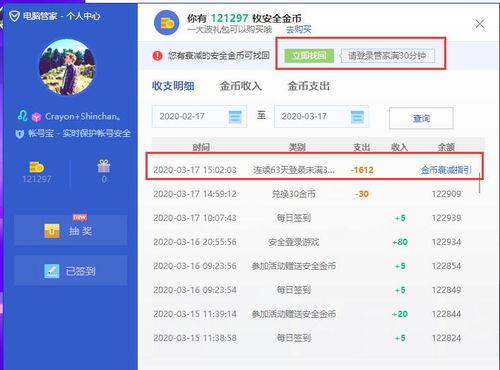Click the 请登录管家满30分钟 tooltip
This screenshot has height=370, width=500.
click(387, 56)
